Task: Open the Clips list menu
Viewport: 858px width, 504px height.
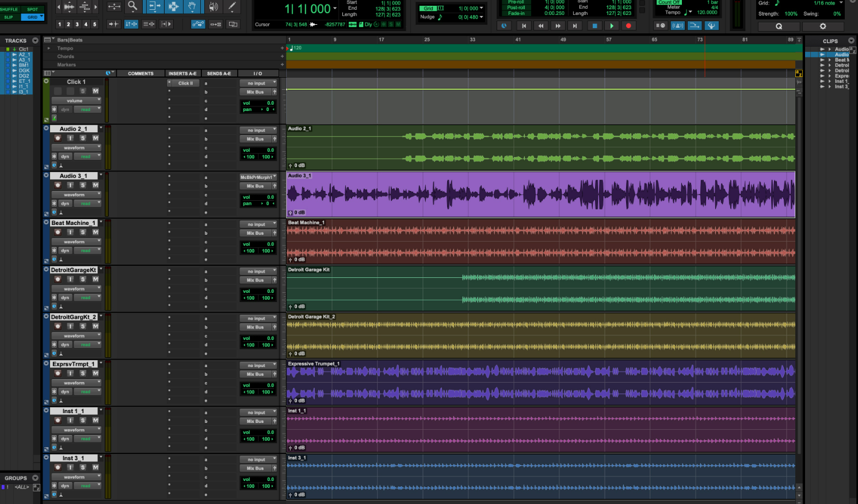Action: coord(851,41)
